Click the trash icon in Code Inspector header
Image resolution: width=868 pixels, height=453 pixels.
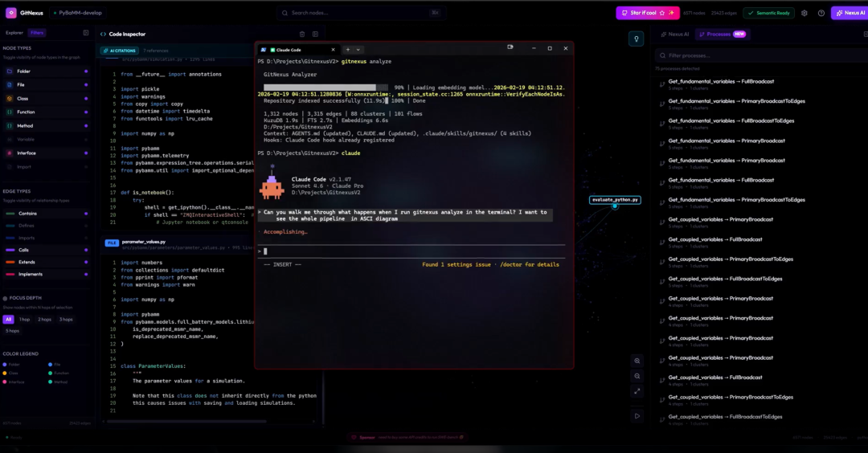coord(302,35)
